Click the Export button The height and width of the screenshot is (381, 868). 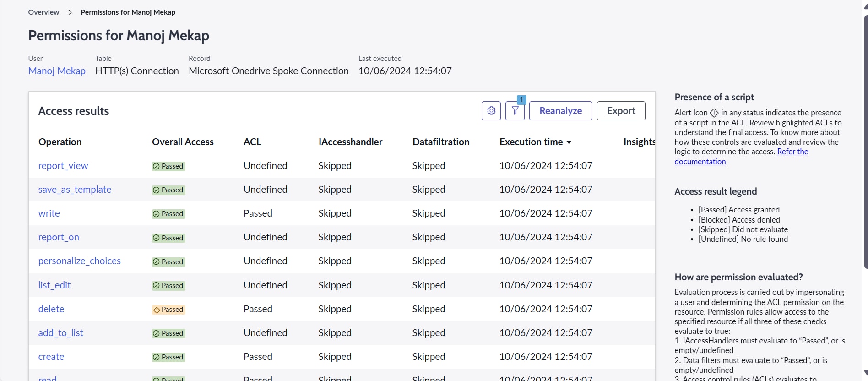point(621,111)
